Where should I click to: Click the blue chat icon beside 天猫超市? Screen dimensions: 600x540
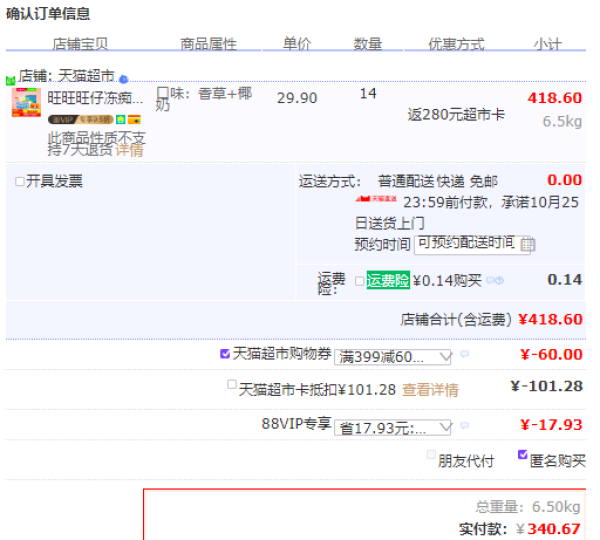123,79
